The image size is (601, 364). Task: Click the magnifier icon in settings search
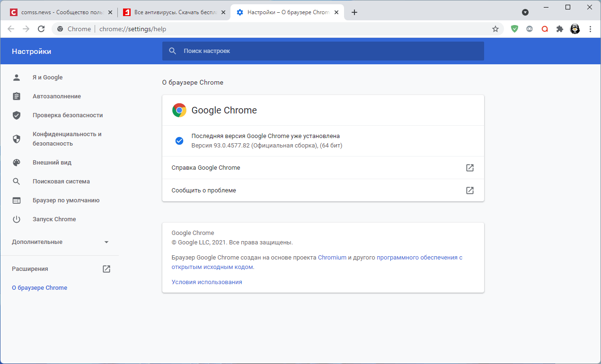click(x=173, y=51)
